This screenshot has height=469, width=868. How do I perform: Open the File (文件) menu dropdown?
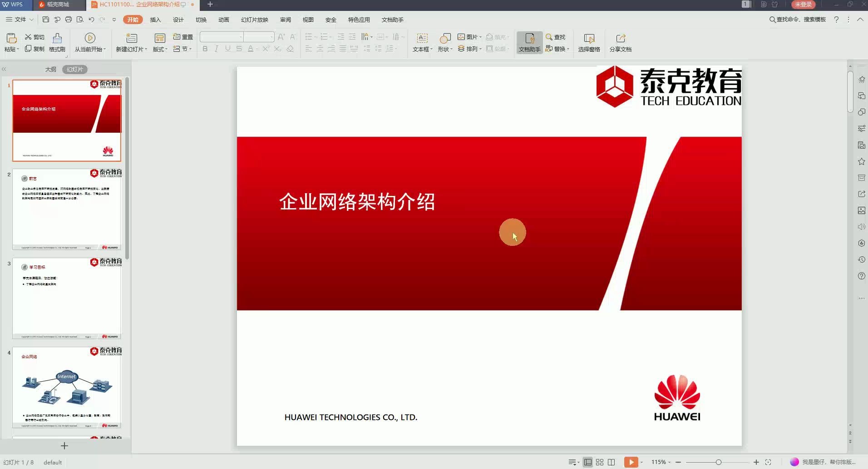20,20
